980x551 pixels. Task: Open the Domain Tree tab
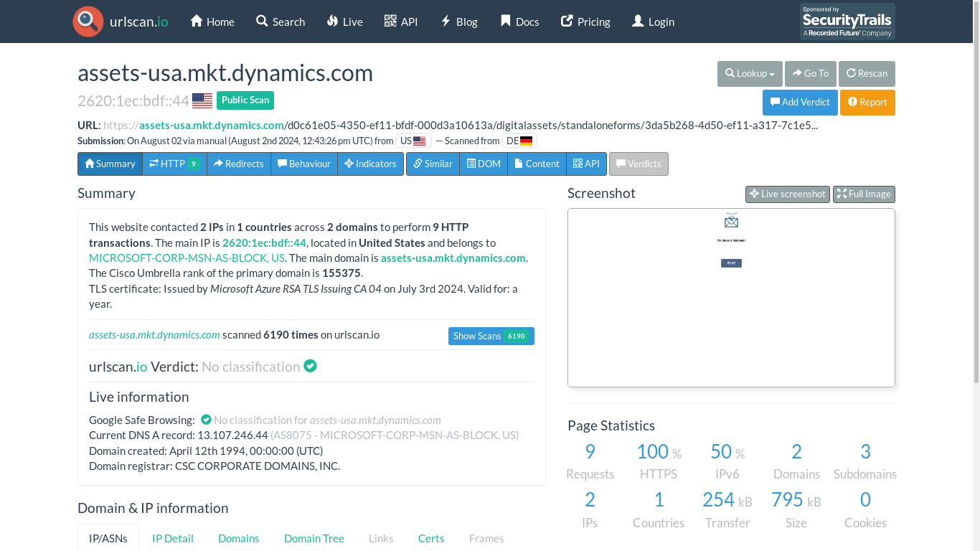314,538
